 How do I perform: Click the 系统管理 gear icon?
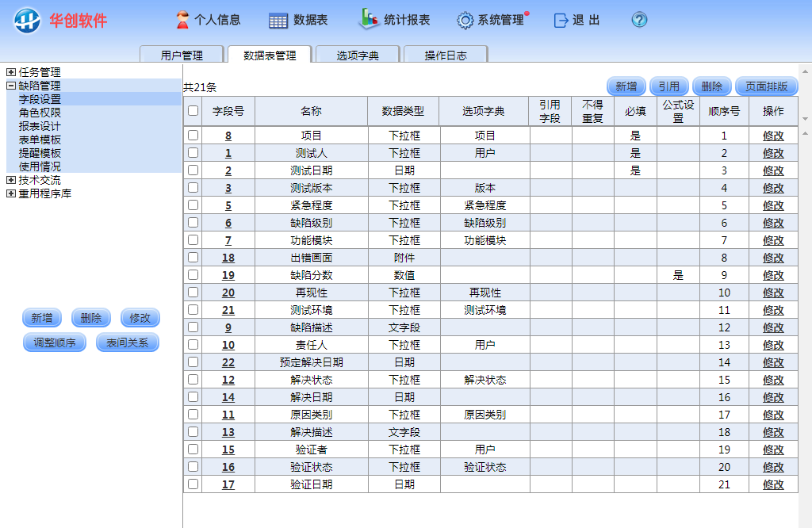tap(465, 21)
